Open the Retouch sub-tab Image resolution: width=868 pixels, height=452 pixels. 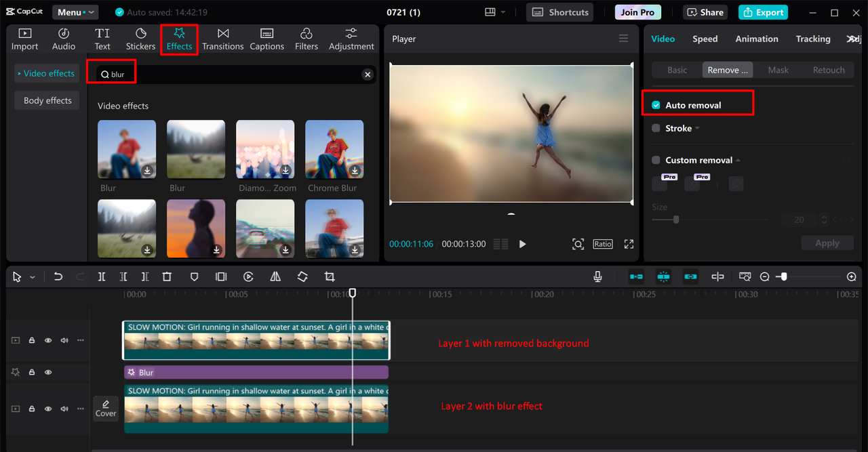pos(829,70)
